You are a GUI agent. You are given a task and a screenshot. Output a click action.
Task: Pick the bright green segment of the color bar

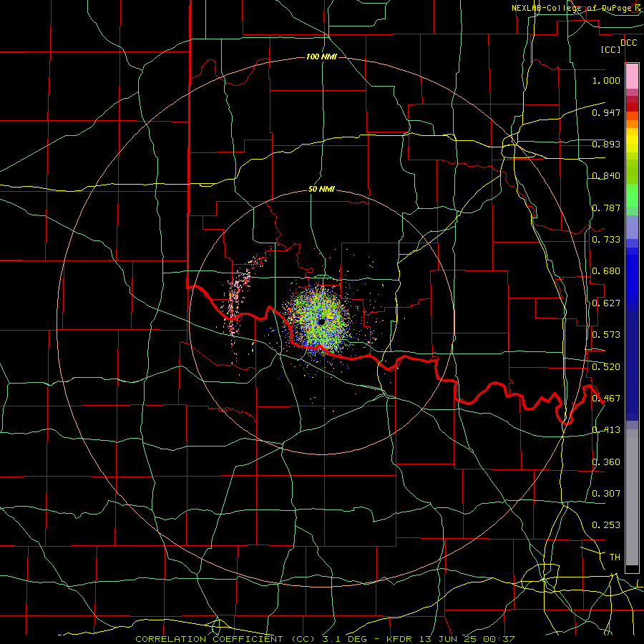[x=632, y=195]
